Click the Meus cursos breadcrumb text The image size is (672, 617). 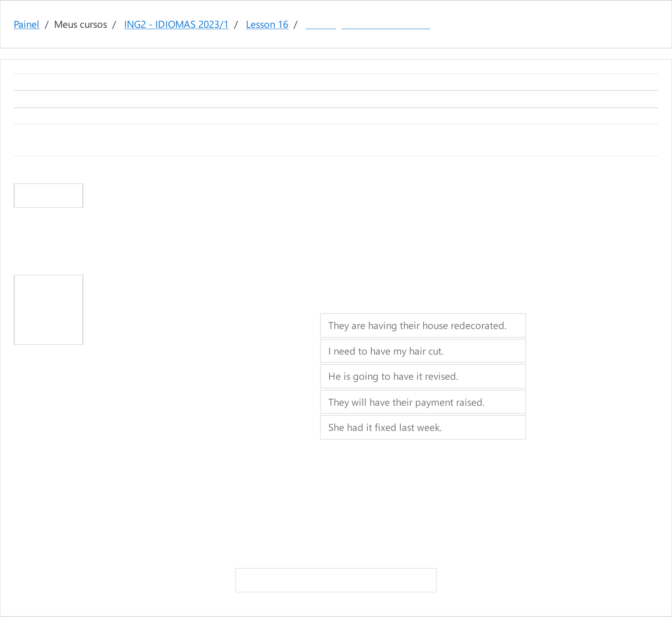pos(80,25)
